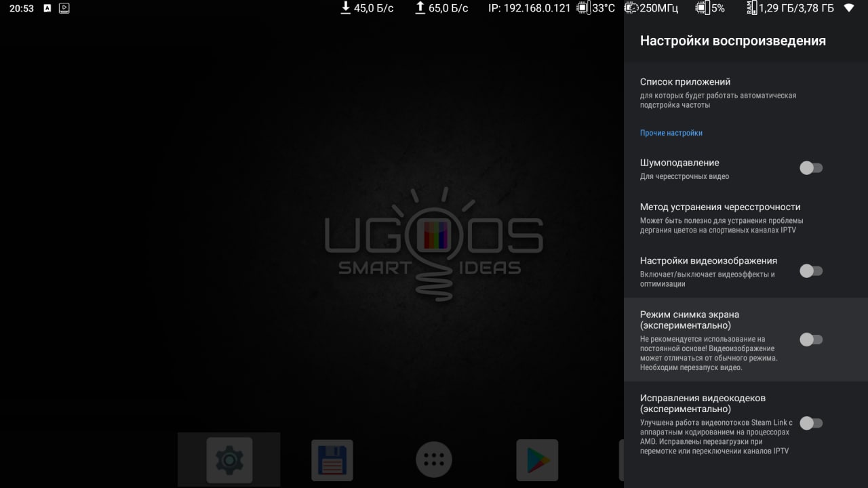Select the Для чересстрочных видео description
Image resolution: width=868 pixels, height=488 pixels.
(685, 176)
